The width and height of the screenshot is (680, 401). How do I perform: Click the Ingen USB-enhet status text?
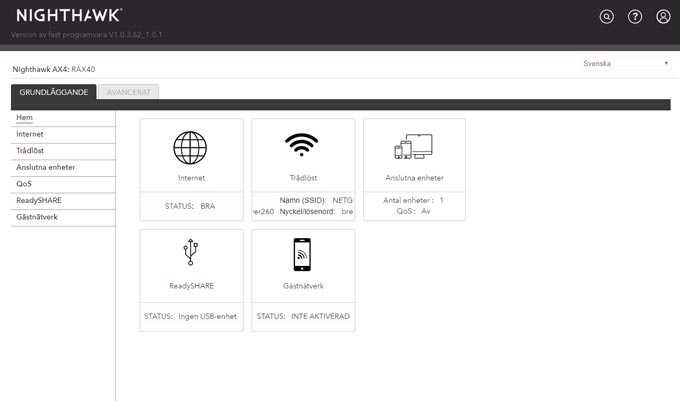point(207,316)
